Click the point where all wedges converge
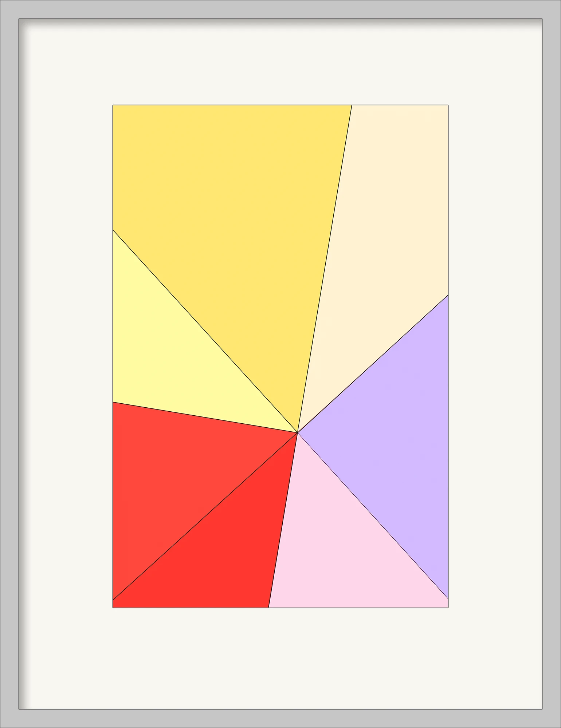The image size is (561, 728). tap(298, 432)
